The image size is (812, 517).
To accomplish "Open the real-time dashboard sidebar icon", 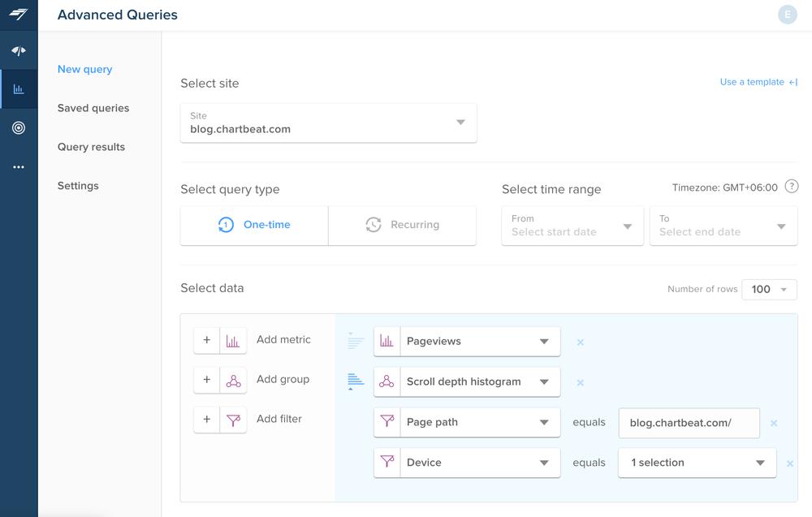I will pos(19,50).
